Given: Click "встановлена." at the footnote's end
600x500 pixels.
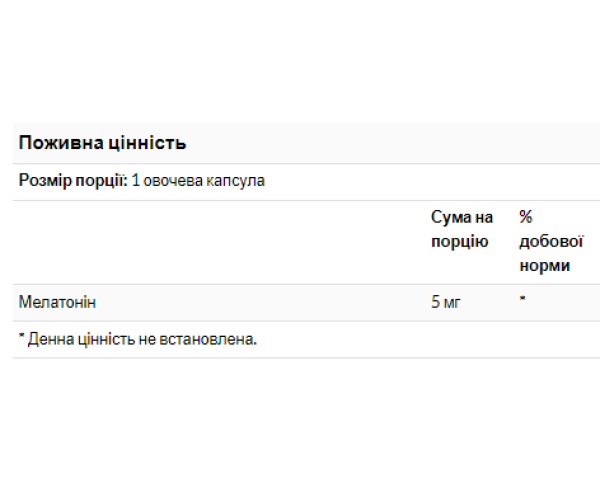Looking at the screenshot, I should (x=207, y=339).
